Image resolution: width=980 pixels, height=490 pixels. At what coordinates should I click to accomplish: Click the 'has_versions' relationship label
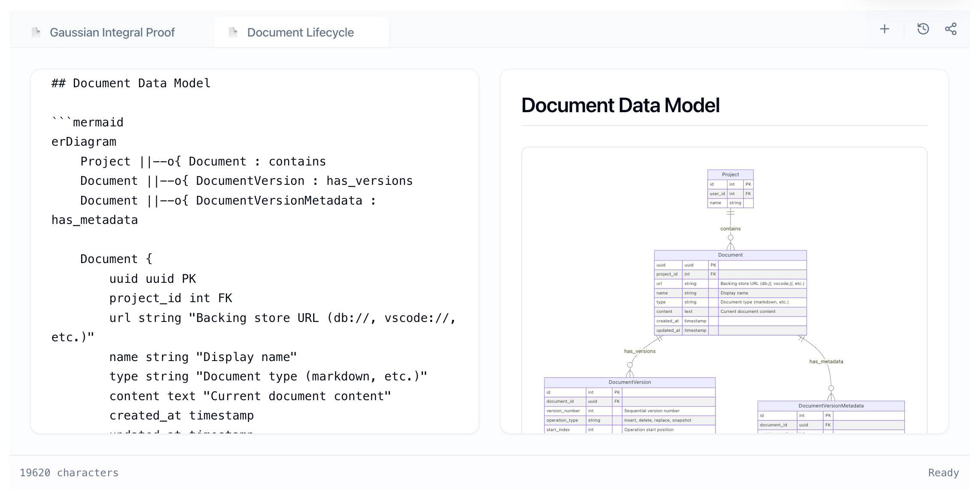point(639,351)
